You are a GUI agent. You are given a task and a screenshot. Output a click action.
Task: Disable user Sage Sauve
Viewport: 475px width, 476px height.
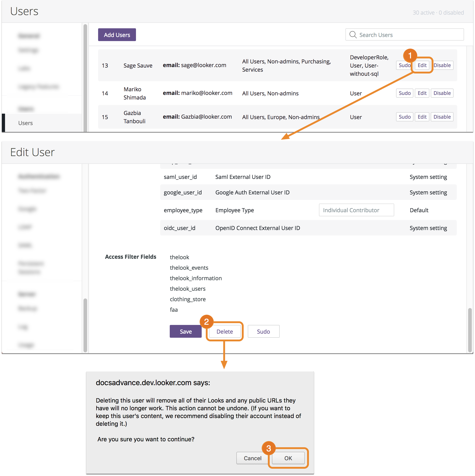(442, 65)
